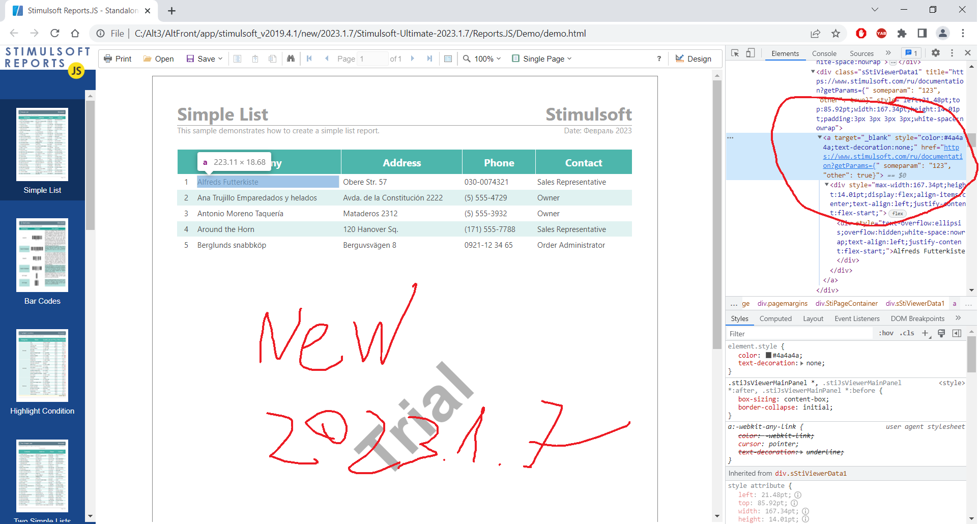980x524 pixels.
Task: Toggle the parameters panel icon
Action: 255,59
